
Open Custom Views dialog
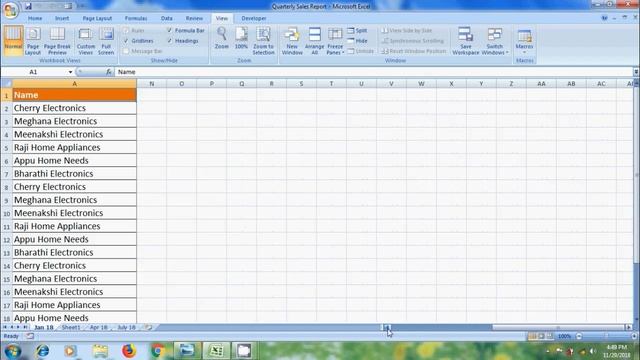click(x=85, y=40)
